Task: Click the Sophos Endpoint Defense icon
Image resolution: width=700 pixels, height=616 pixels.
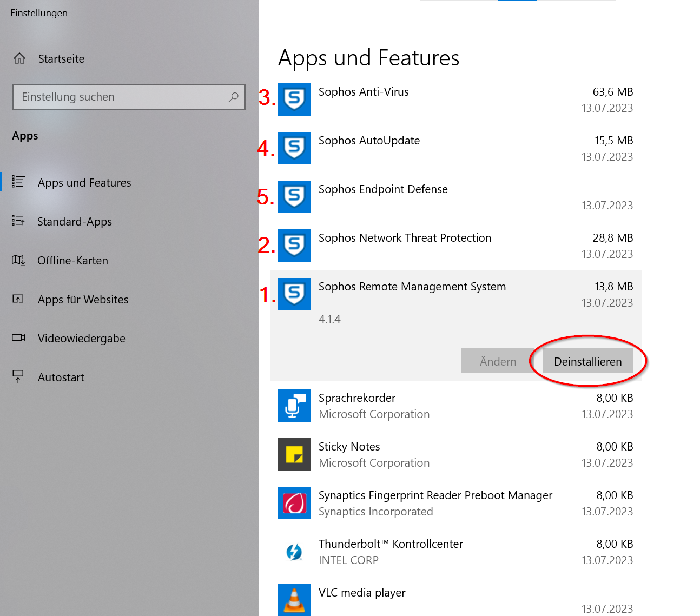Action: tap(294, 197)
